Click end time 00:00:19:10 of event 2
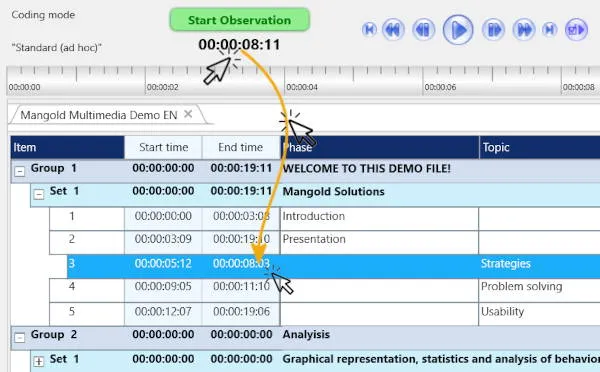The height and width of the screenshot is (372, 600). 241,239
